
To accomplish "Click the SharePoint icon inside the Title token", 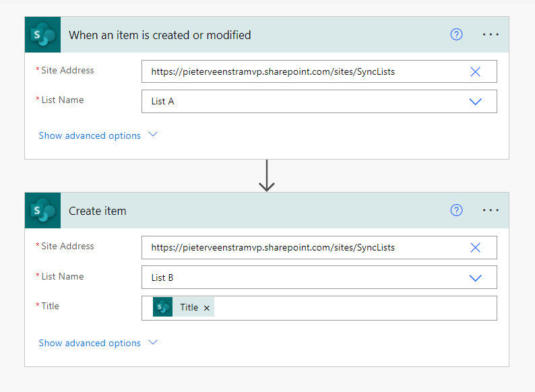I will [163, 307].
